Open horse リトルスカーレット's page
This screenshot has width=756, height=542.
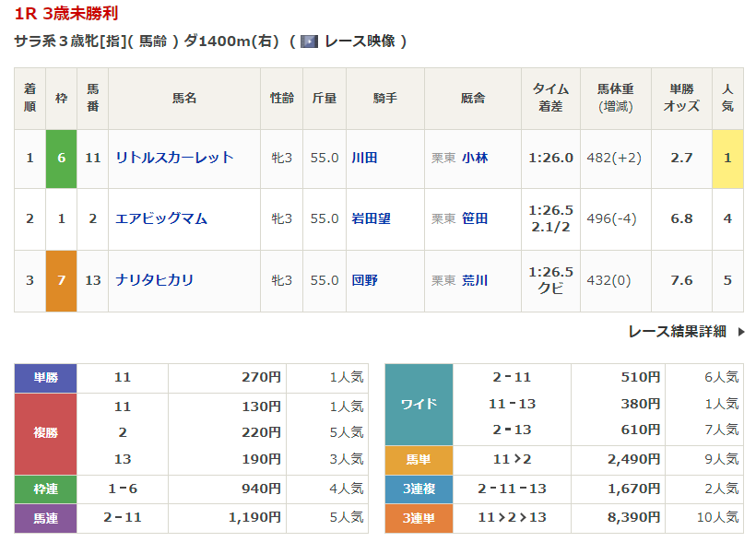[174, 158]
